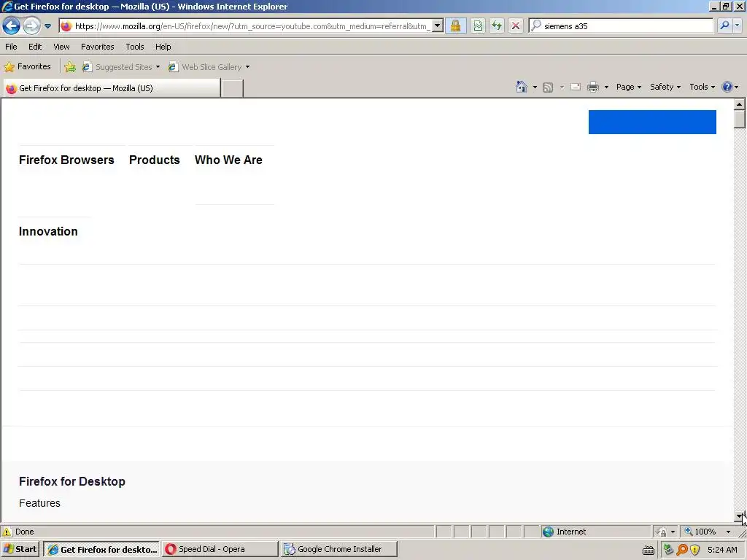Click the Internet zone globe icon
The width and height of the screenshot is (747, 560).
pos(549,532)
